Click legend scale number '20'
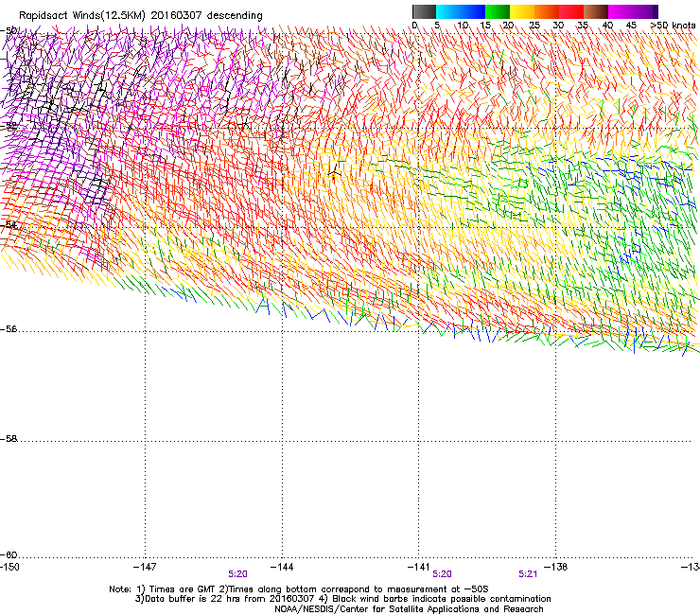 click(508, 26)
